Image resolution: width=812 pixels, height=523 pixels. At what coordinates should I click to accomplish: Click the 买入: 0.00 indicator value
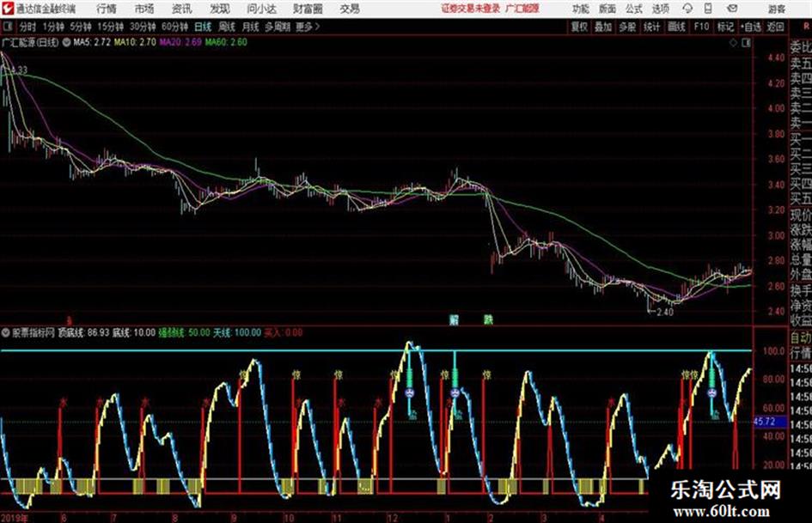coord(284,333)
